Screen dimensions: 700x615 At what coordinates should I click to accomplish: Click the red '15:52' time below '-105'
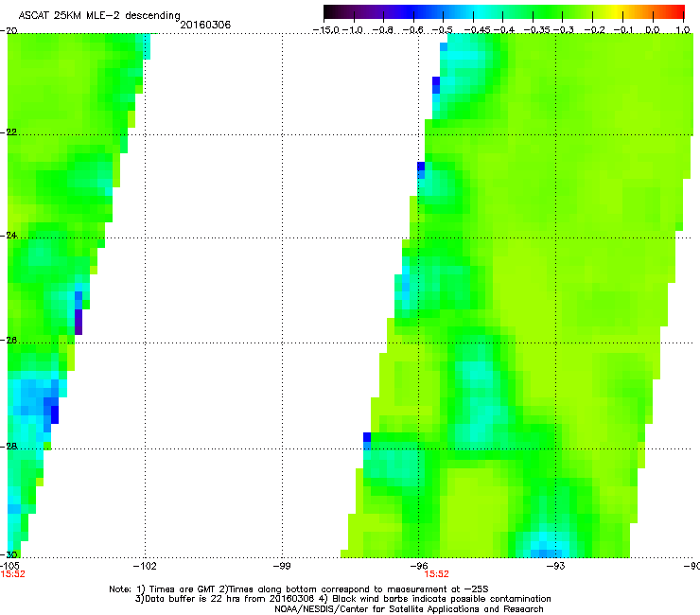[12, 574]
